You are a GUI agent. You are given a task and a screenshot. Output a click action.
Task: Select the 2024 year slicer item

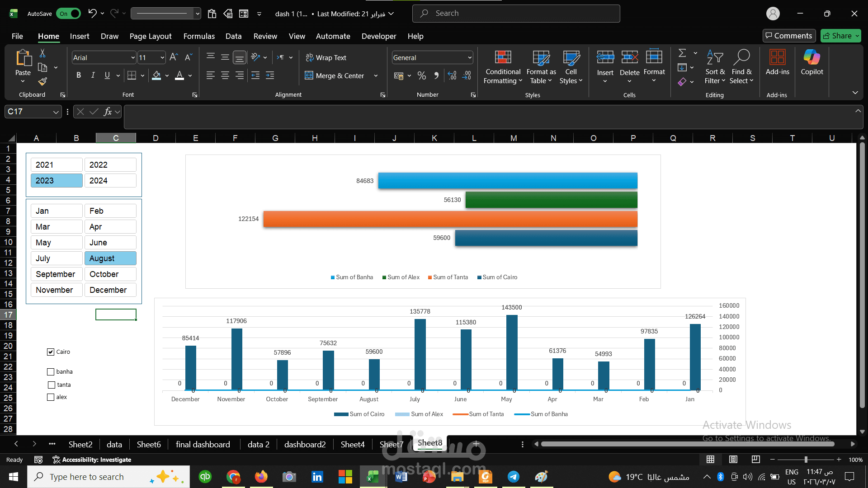(110, 181)
